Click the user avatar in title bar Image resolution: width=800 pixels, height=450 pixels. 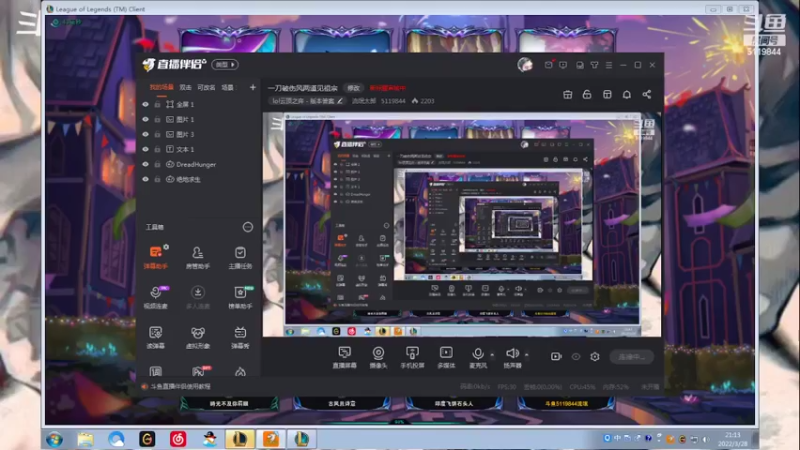click(525, 65)
